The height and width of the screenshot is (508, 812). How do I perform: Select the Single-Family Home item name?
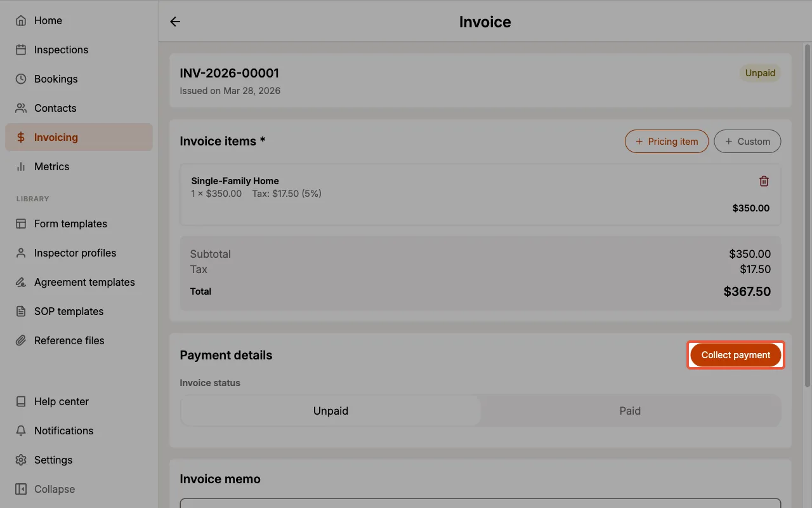pos(235,181)
